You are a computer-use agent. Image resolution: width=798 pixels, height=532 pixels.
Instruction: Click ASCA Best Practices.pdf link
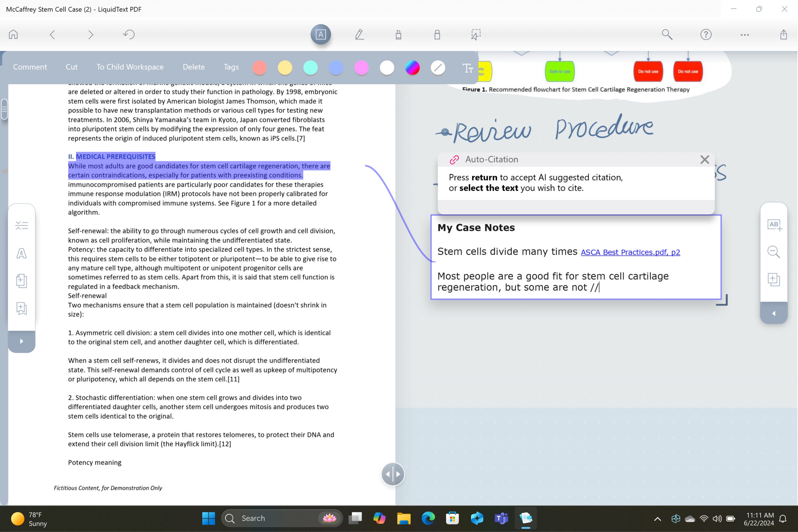point(631,252)
